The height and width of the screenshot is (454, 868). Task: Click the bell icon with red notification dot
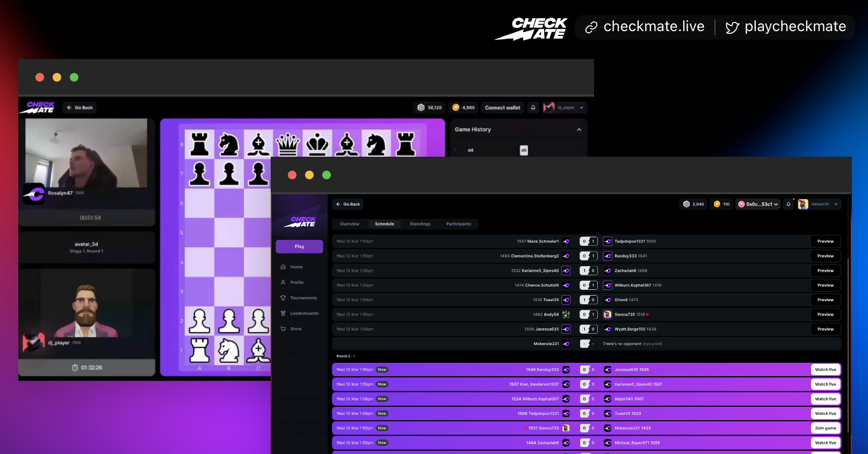pyautogui.click(x=789, y=204)
